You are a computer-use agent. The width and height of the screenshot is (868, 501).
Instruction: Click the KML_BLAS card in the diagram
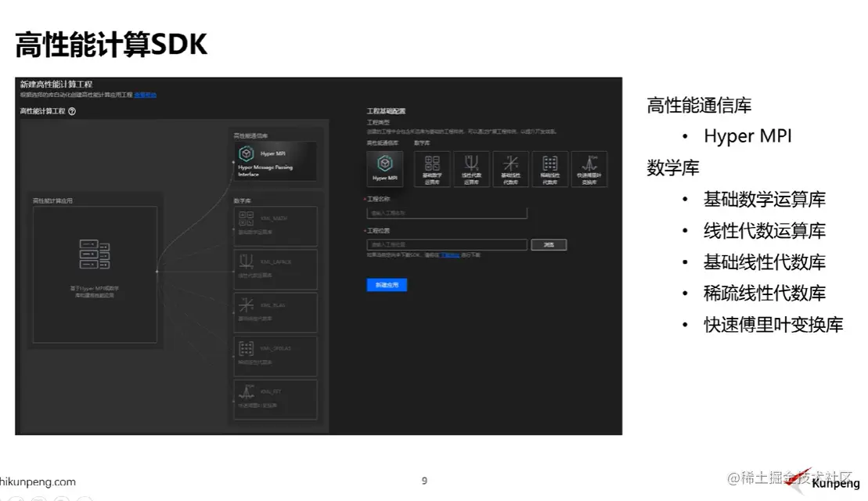coord(276,312)
